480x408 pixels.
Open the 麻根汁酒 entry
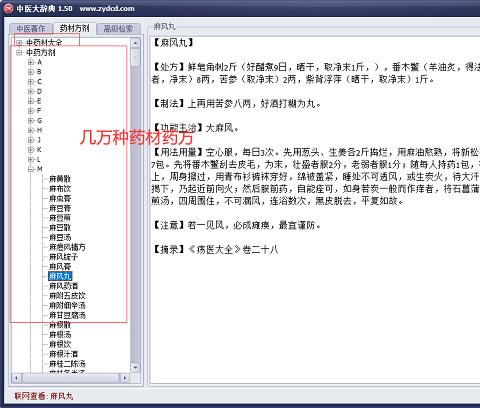point(63,354)
